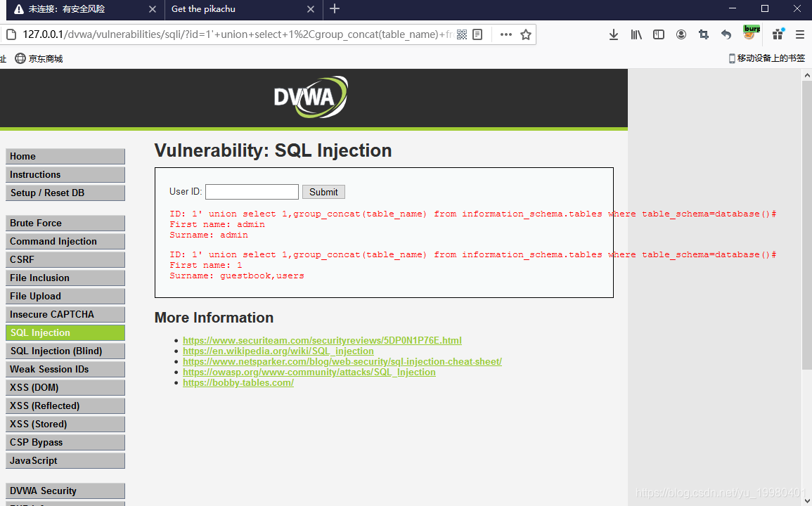Click the undo arrow toolbar icon
Image resolution: width=812 pixels, height=506 pixels.
coord(726,34)
